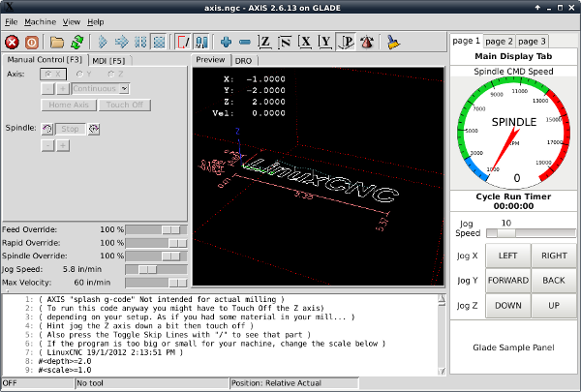Adjust the Rapid Override slider

(x=156, y=243)
